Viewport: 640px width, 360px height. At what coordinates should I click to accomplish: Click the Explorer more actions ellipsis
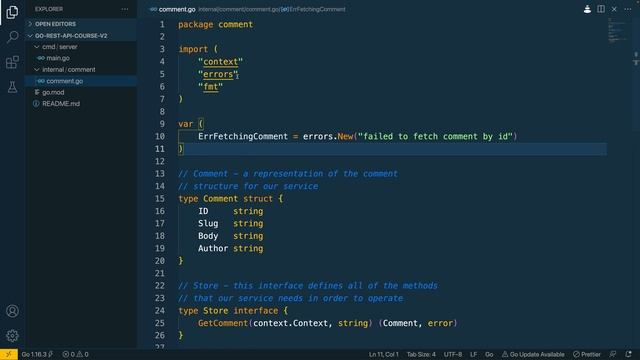pyautogui.click(x=124, y=9)
